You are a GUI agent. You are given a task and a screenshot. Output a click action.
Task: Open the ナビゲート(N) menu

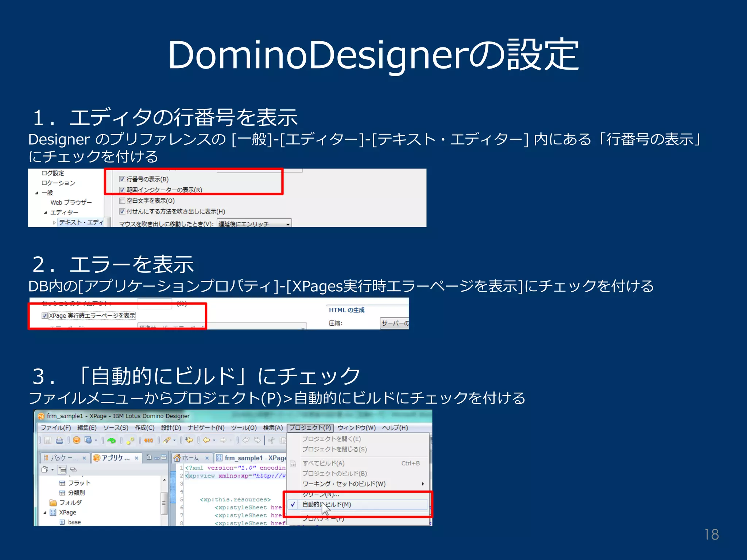point(206,428)
